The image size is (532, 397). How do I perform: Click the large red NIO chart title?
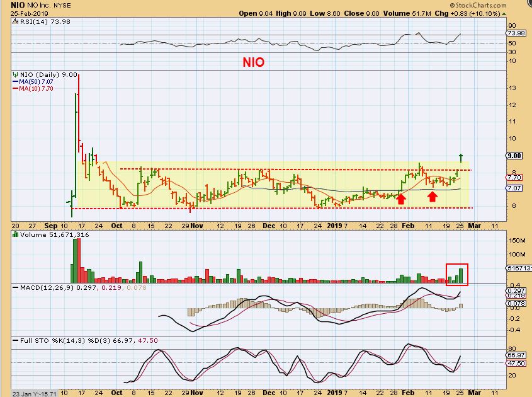point(253,62)
